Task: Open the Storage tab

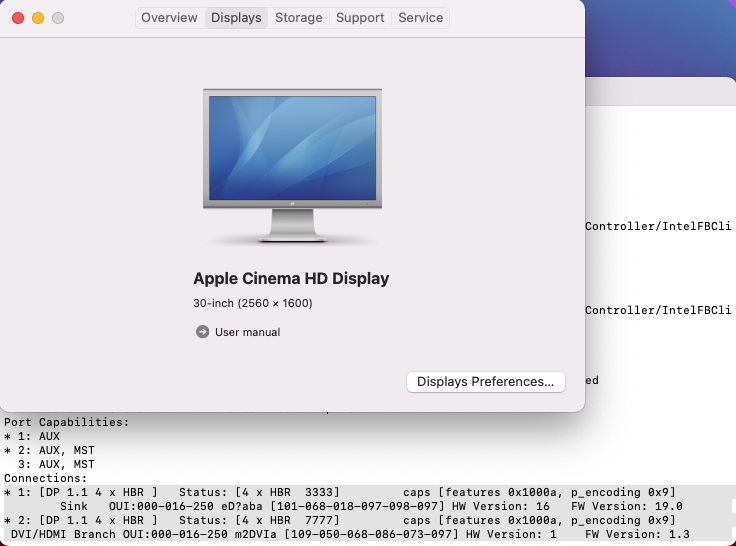Action: [299, 18]
